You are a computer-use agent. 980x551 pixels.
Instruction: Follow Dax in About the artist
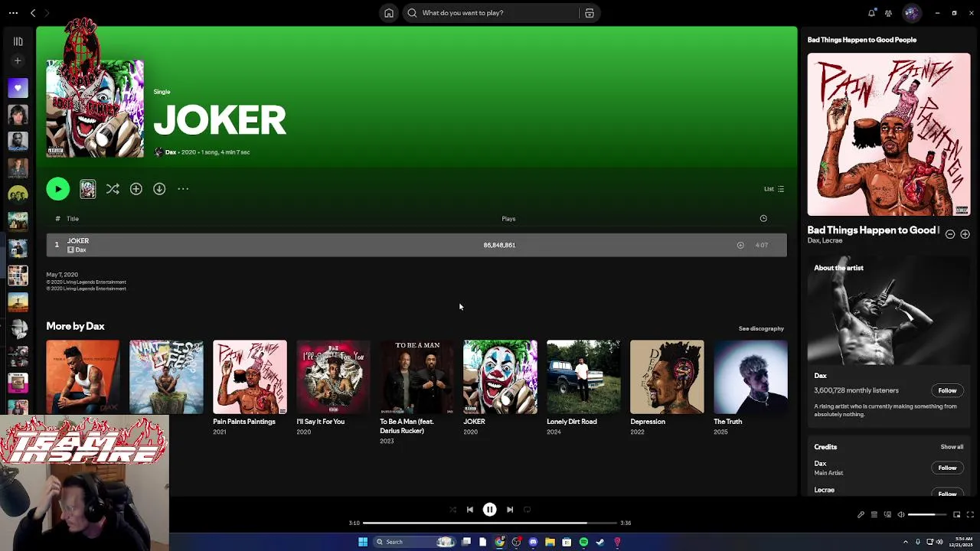[947, 390]
